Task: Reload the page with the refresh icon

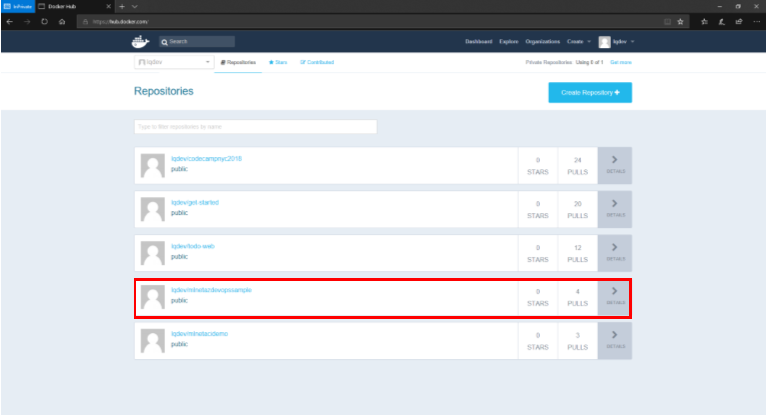Action: (44, 21)
